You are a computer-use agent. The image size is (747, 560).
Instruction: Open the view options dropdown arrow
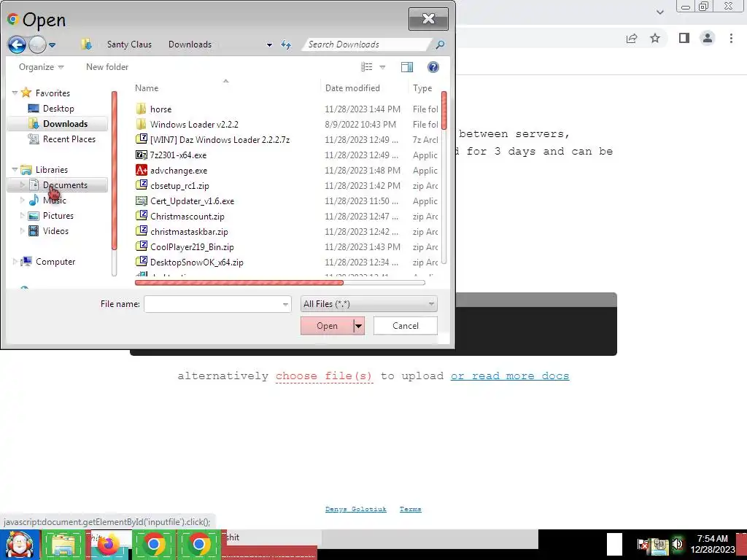coord(382,67)
